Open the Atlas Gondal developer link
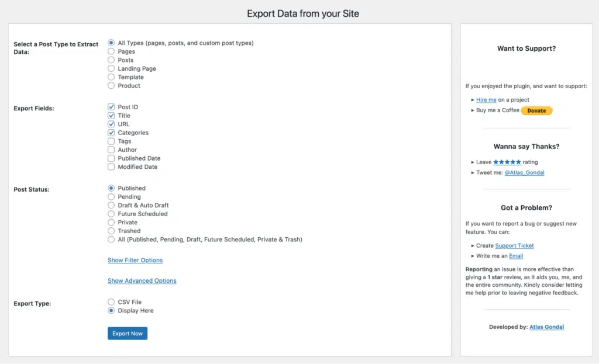599x364 pixels. pyautogui.click(x=547, y=327)
